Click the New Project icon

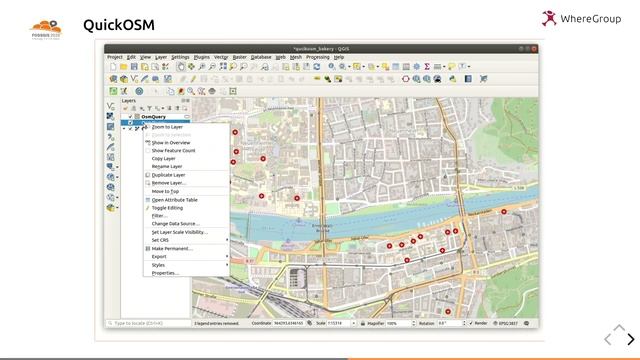113,67
